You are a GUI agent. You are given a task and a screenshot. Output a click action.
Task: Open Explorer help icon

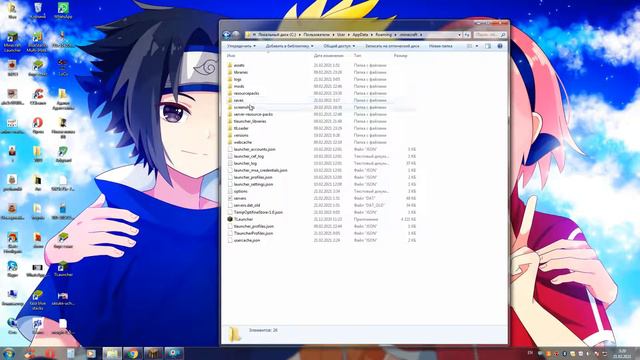click(500, 46)
